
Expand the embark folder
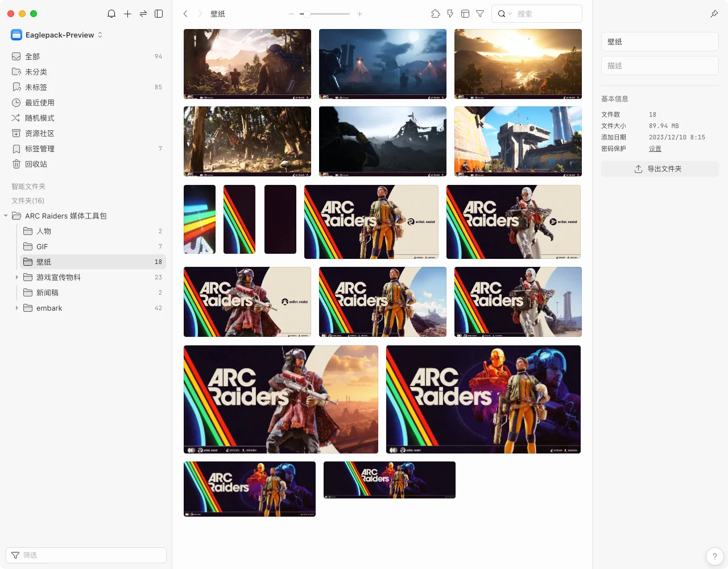click(x=17, y=308)
